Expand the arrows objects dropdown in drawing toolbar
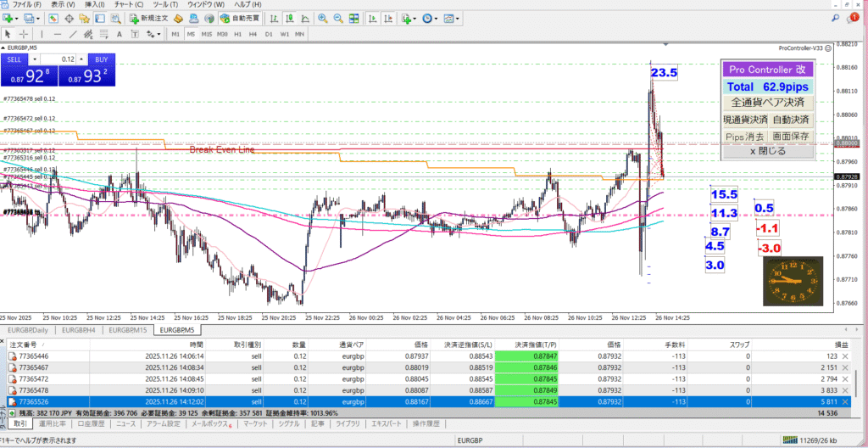 pyautogui.click(x=160, y=34)
